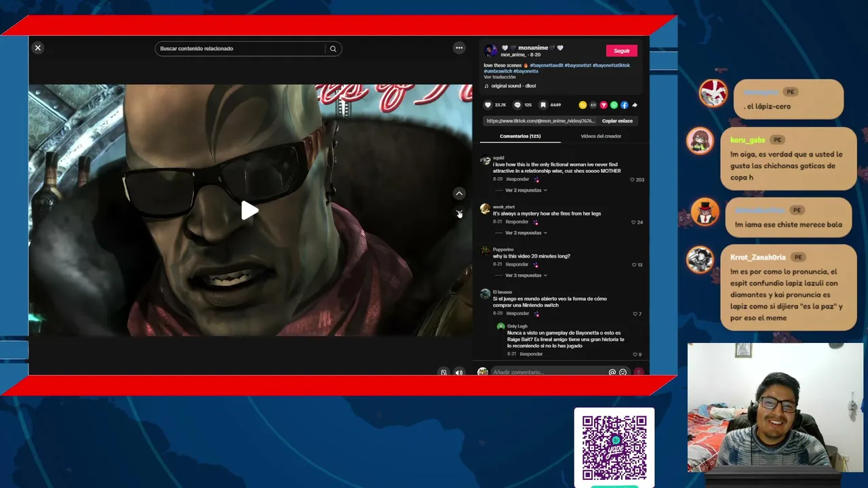This screenshot has height=488, width=868.
Task: Click the video URL text field
Action: click(x=540, y=121)
